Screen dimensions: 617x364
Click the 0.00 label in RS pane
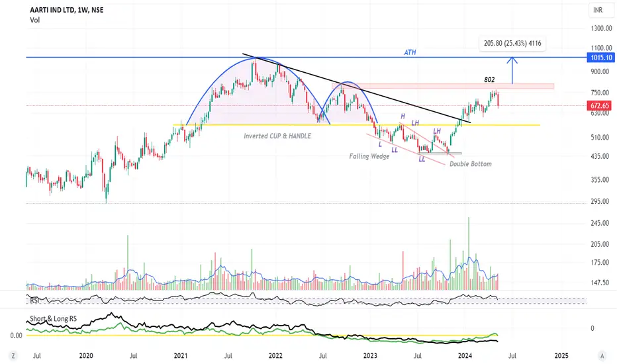pos(16,336)
